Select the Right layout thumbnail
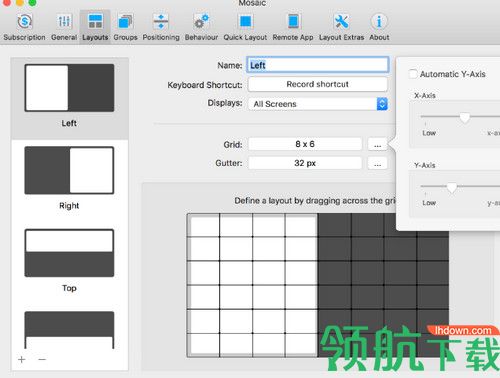500x378 pixels. [x=69, y=170]
